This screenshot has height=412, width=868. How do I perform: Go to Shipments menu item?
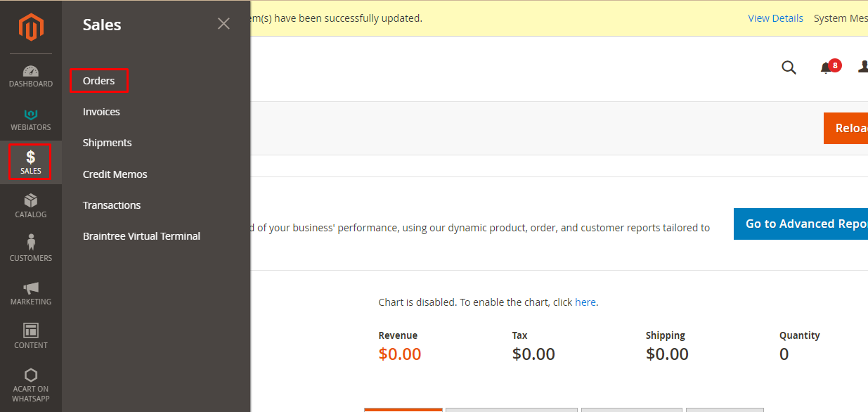click(107, 143)
